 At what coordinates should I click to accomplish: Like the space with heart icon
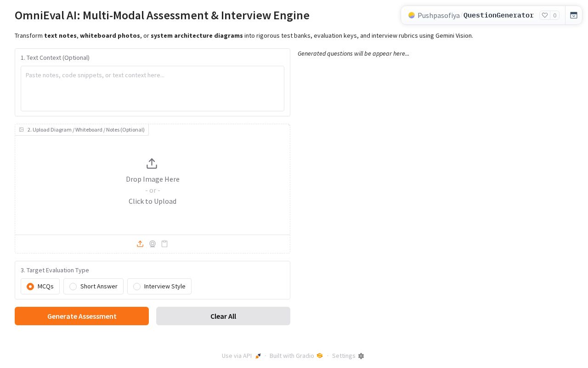click(x=545, y=15)
